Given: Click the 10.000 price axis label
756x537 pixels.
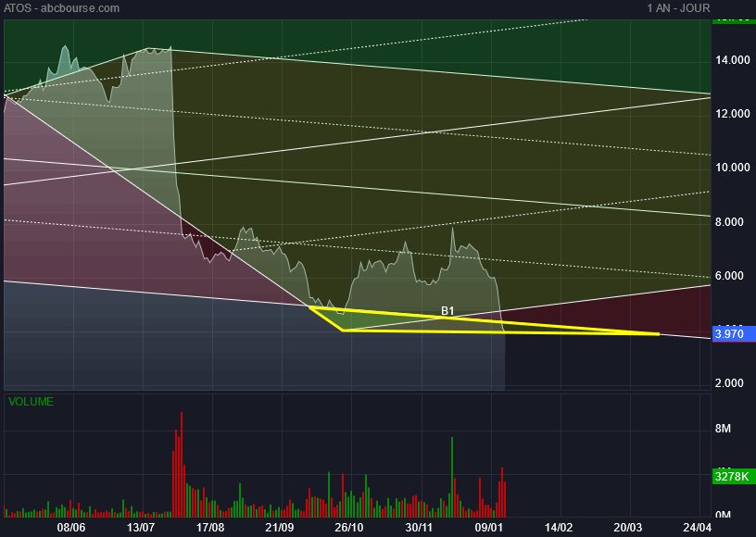Looking at the screenshot, I should (x=733, y=168).
